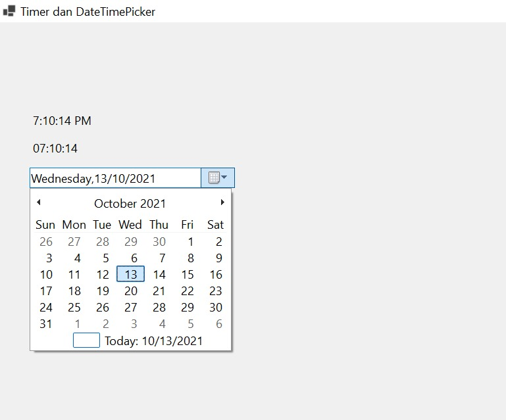
Task: Select Friday October 15
Action: coord(188,274)
